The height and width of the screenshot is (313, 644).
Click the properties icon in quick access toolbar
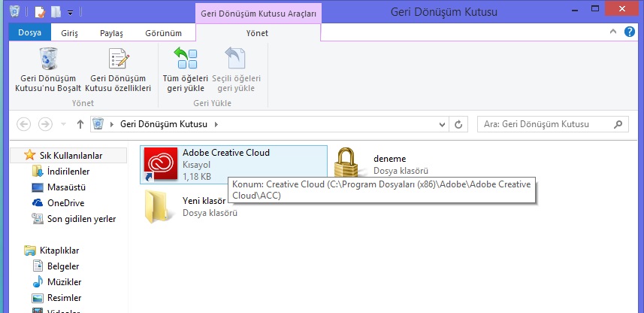click(x=40, y=12)
